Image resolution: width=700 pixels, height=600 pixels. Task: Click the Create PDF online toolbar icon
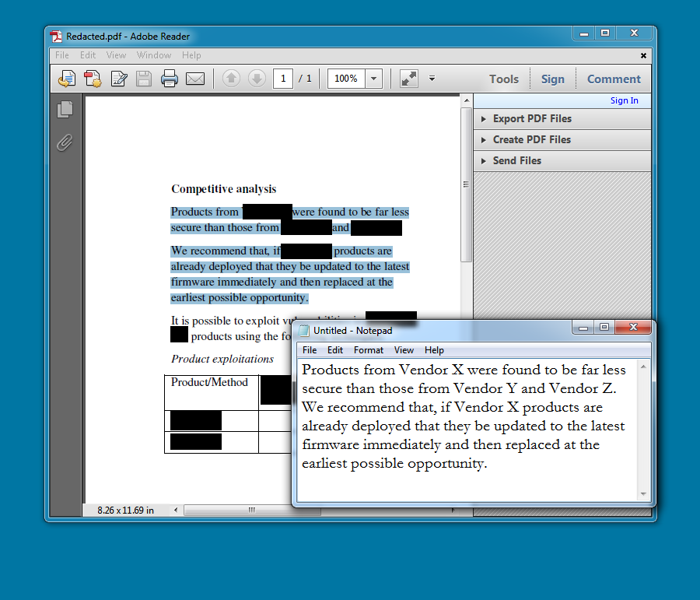(93, 79)
